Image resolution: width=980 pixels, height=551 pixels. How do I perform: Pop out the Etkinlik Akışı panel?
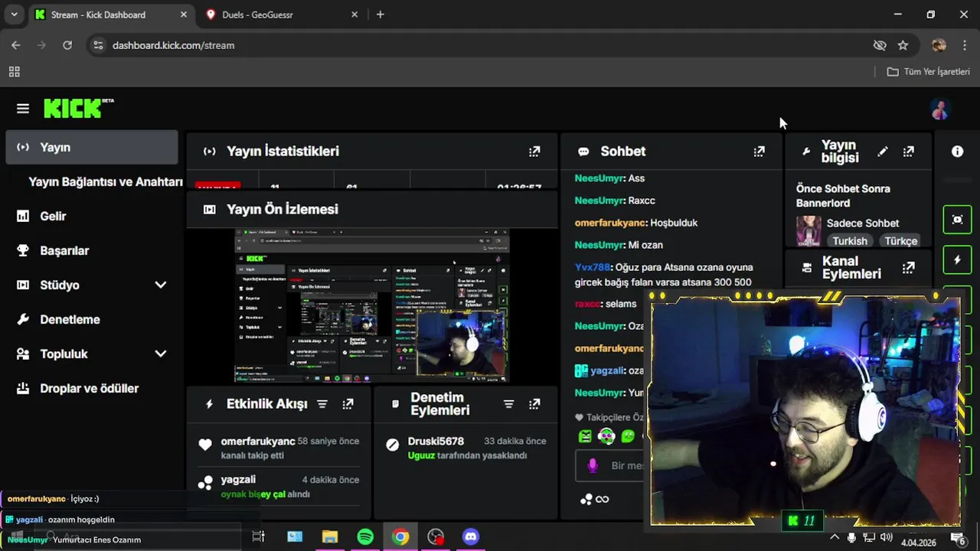tap(348, 404)
